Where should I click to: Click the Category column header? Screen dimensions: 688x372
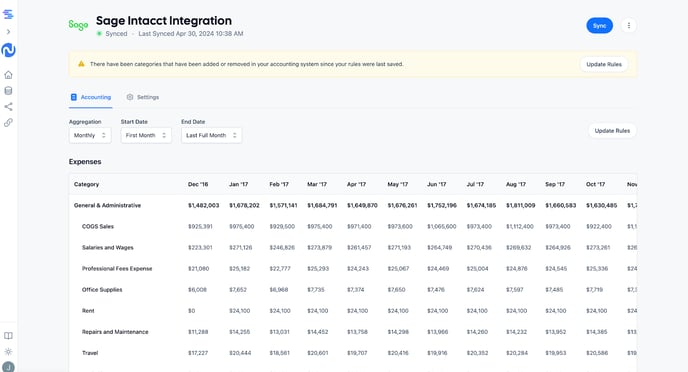(x=86, y=184)
